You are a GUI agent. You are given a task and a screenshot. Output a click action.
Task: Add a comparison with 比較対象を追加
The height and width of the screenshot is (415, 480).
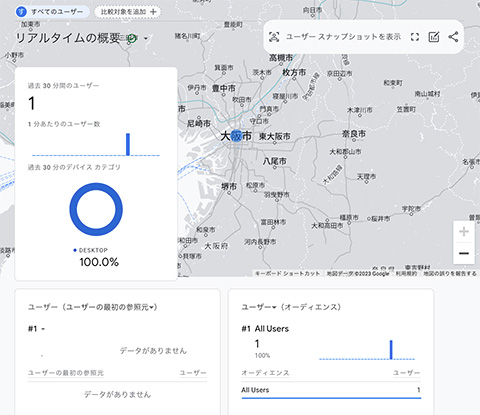(x=128, y=12)
